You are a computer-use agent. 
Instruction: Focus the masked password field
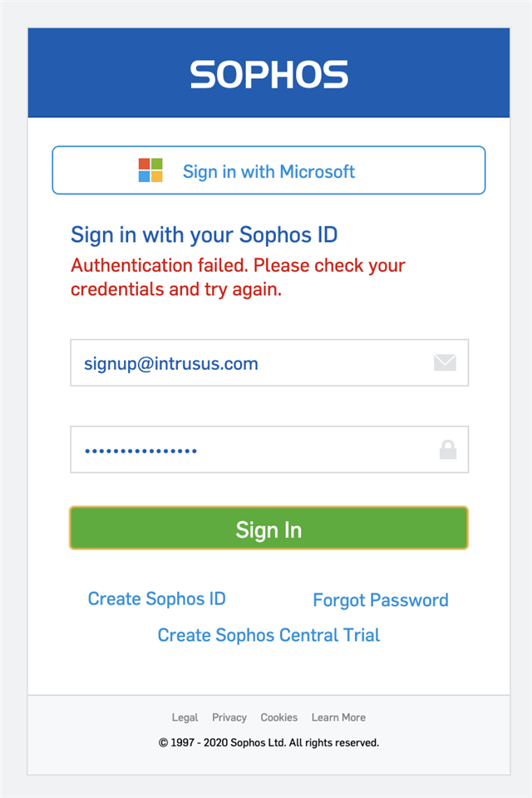coord(269,450)
